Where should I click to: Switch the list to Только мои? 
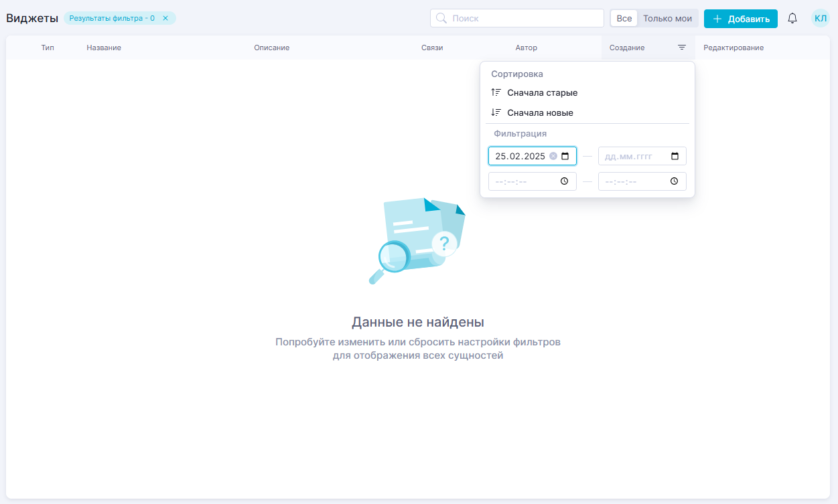coord(667,19)
